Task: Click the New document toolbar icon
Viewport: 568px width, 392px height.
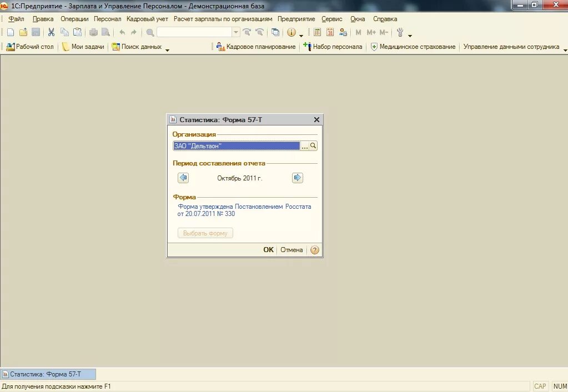Action: (11, 32)
